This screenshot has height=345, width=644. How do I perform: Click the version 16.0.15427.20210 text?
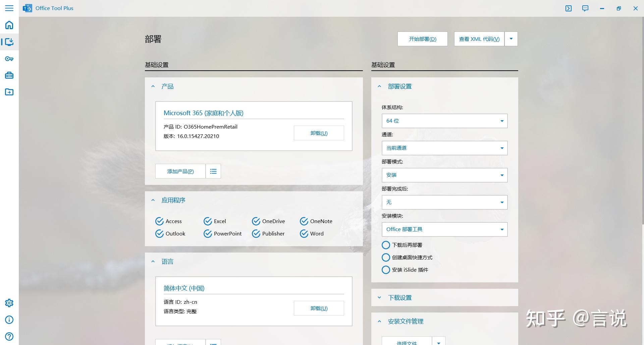coord(198,136)
